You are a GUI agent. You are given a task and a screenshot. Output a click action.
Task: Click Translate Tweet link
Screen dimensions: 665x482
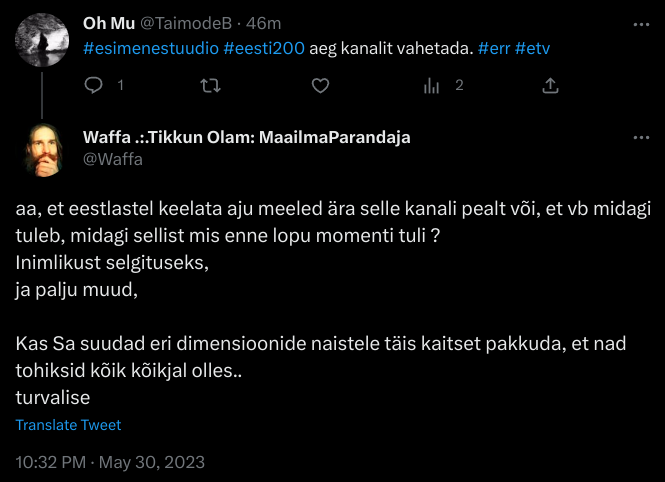click(x=68, y=425)
